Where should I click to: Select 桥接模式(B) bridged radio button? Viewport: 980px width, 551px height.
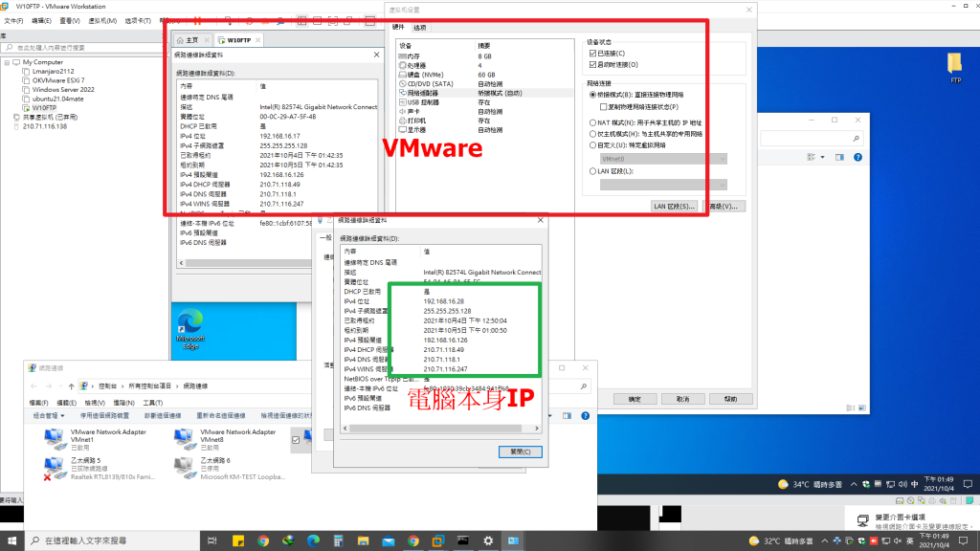592,95
